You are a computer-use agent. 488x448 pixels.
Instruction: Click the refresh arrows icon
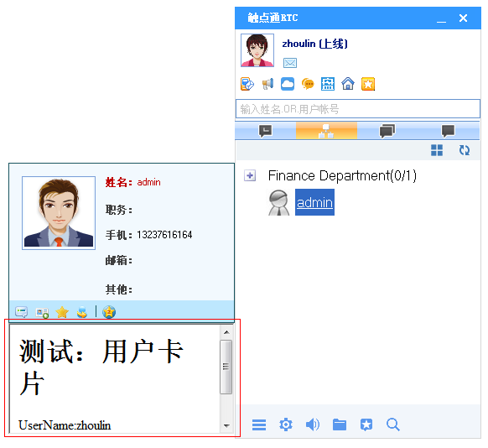(465, 150)
